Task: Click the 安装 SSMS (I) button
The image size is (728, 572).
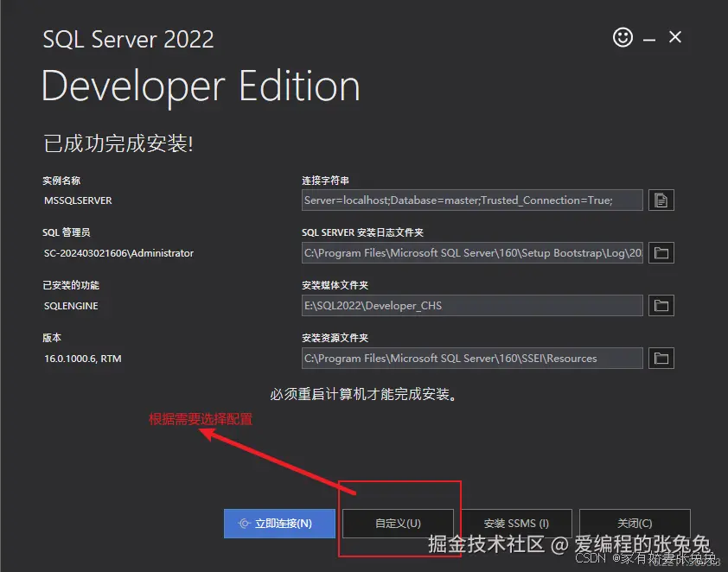Action: (516, 524)
